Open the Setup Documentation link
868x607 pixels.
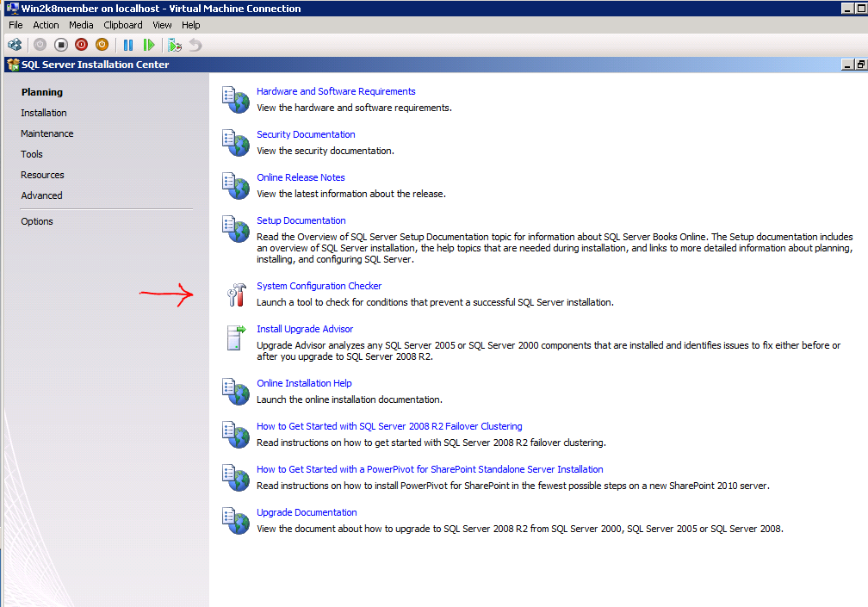pyautogui.click(x=301, y=220)
